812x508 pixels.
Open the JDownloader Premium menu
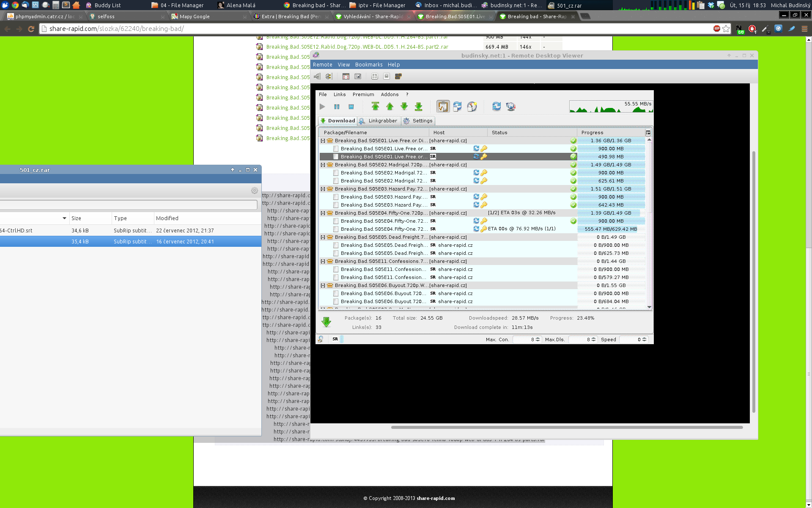(363, 94)
